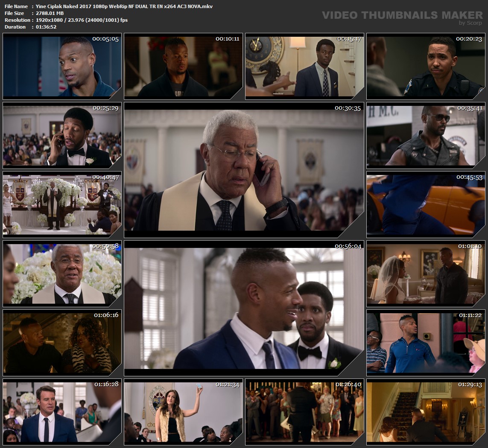Image resolution: width=488 pixels, height=448 pixels.
Task: Open the crowd thumbnail at 01:26:40
Action: (x=304, y=412)
